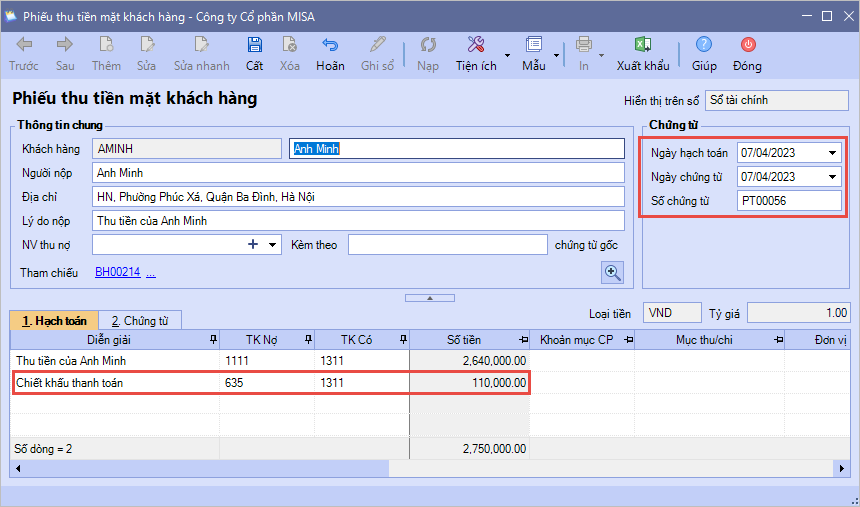Open the BH00214 reference link
The width and height of the screenshot is (860, 507).
coord(117,272)
